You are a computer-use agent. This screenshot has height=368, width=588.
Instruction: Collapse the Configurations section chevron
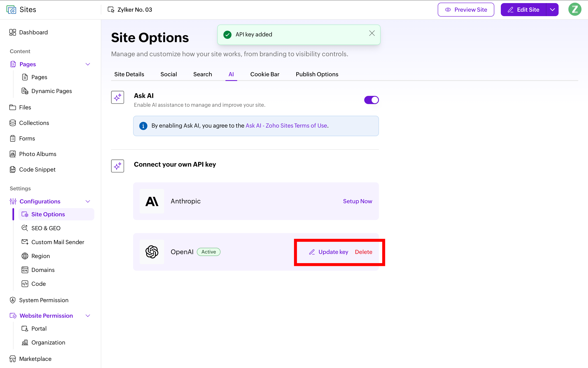(88, 202)
